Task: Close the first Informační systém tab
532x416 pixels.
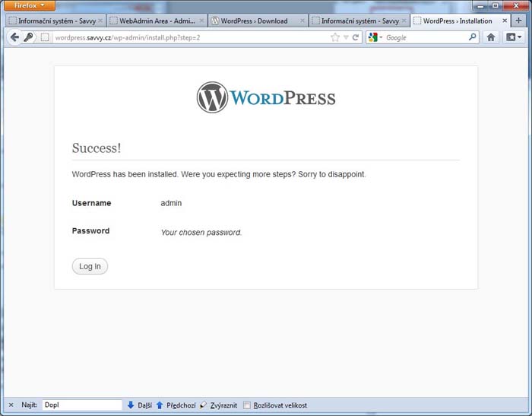Action: pos(100,21)
